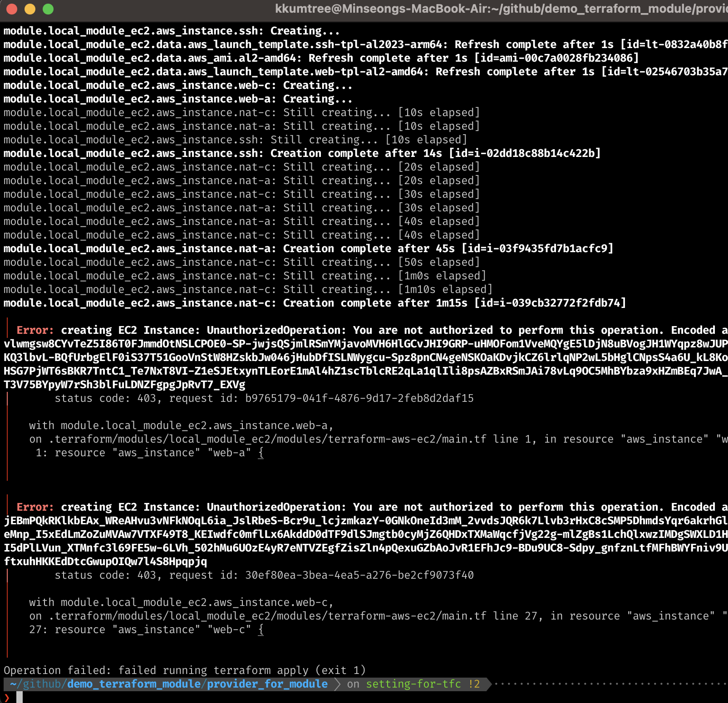Click the terminal cursor block at prompt
The height and width of the screenshot is (703, 728).
pos(20,697)
